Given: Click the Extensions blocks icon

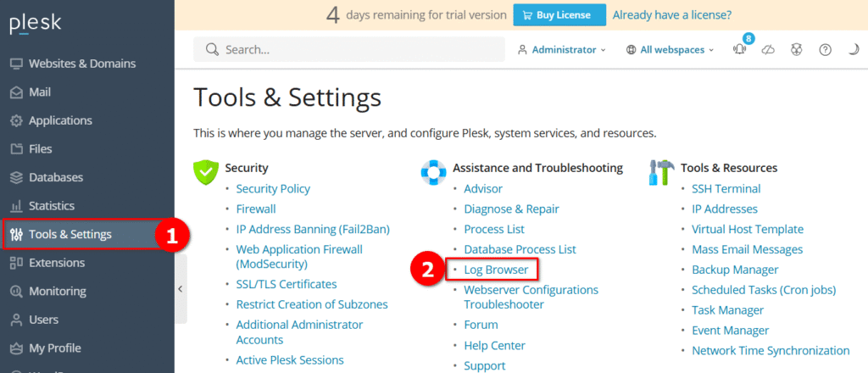Looking at the screenshot, I should point(17,263).
